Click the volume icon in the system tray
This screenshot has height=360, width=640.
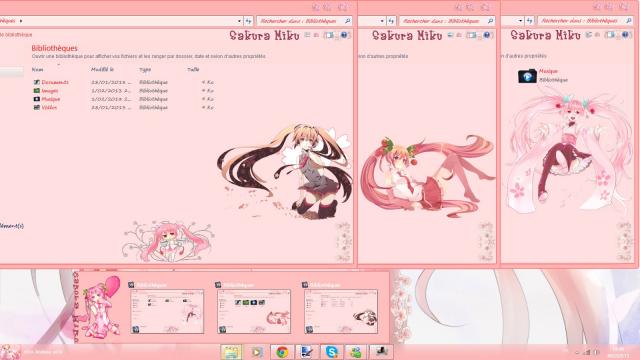click(x=597, y=352)
